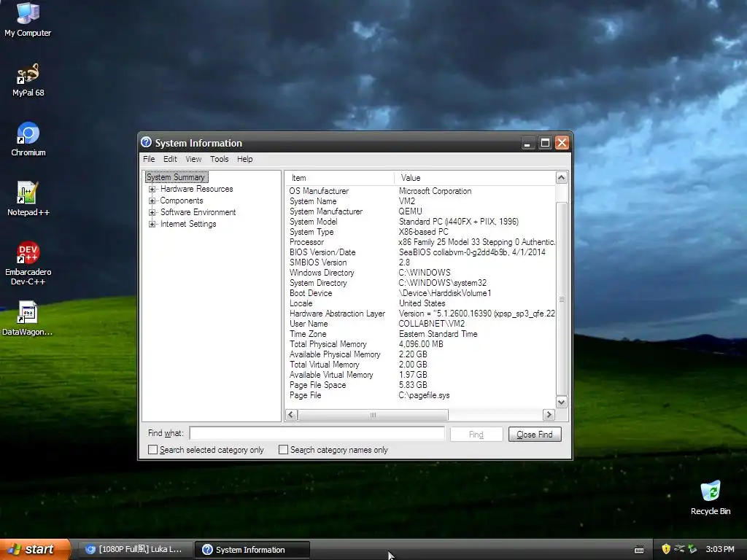Select the OS Manufacturer row
Screen dimensions: 747x560
tap(421, 191)
